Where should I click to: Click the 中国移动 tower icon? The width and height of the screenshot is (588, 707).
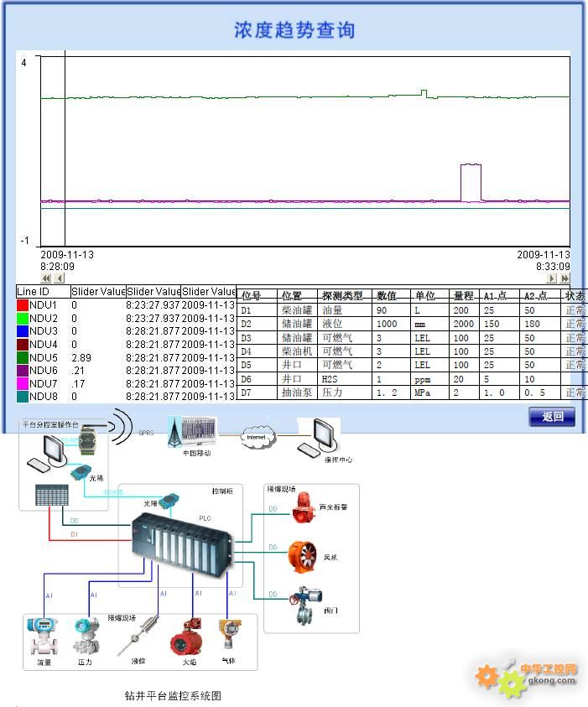(174, 432)
